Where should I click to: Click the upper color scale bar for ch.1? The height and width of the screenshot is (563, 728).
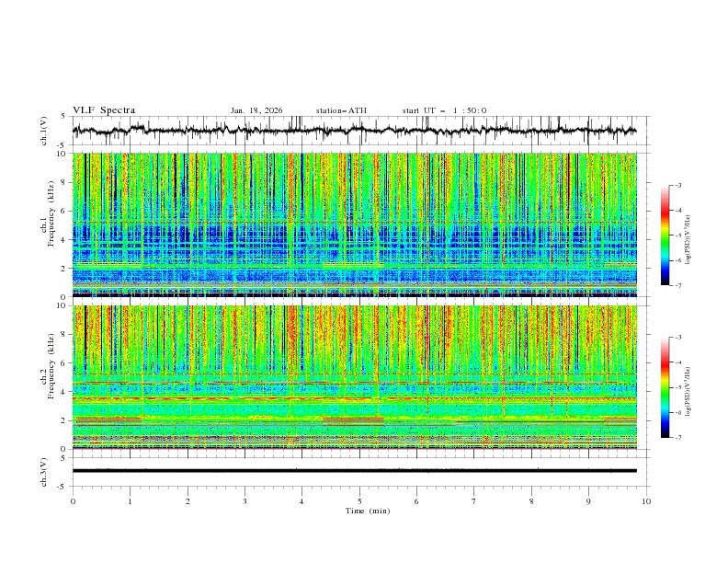point(665,236)
